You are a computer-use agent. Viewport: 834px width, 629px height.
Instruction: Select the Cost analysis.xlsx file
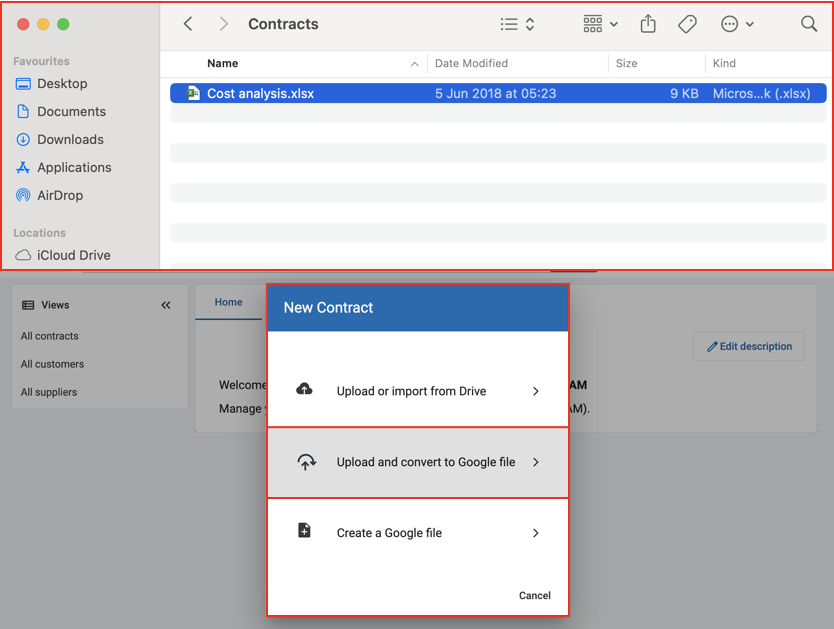(498, 94)
